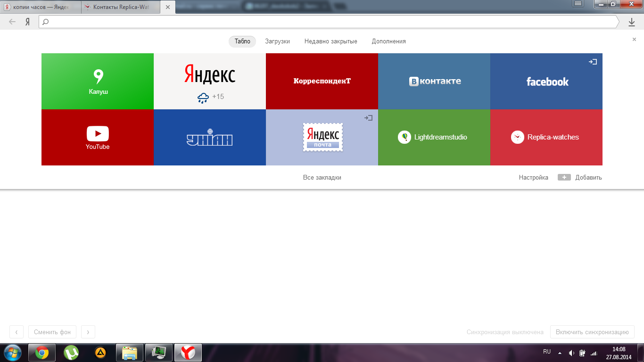Focus the address search bar
The image size is (644, 362).
pos(329,22)
